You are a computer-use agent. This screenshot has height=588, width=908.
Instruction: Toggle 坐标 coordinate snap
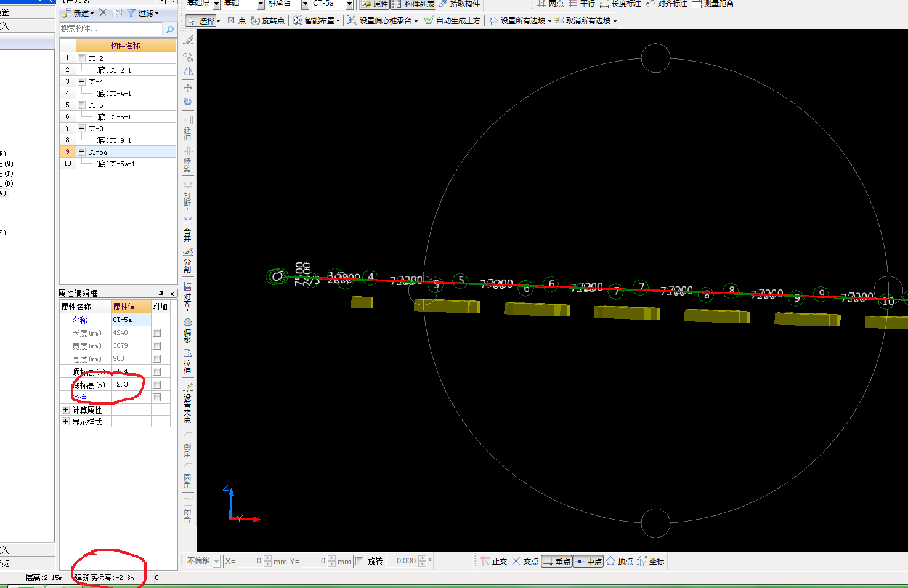pyautogui.click(x=651, y=561)
